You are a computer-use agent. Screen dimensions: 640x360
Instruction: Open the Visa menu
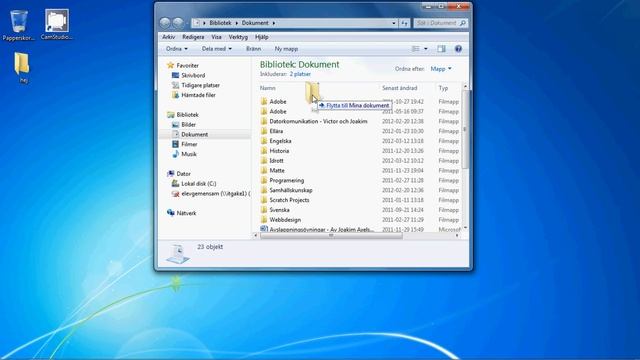(x=216, y=37)
